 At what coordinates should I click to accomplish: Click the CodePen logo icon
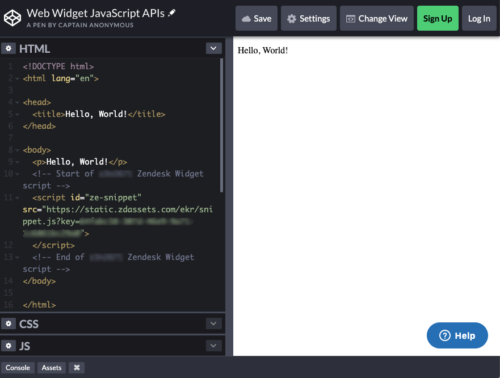pos(12,18)
